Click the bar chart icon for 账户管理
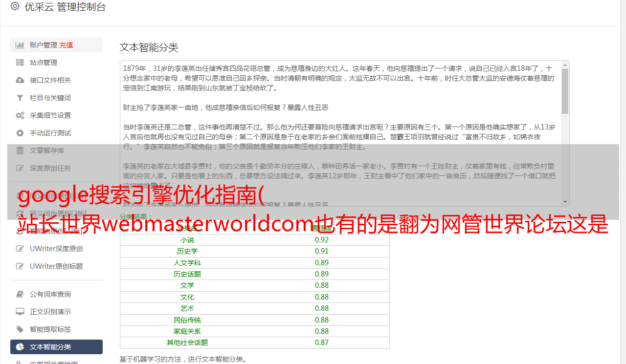This screenshot has height=364, width=626. pos(20,45)
